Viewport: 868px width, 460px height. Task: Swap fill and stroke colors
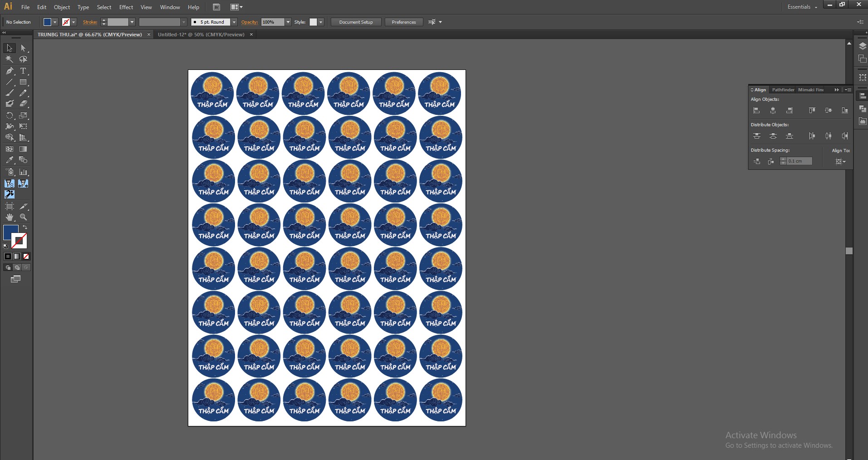(25, 227)
